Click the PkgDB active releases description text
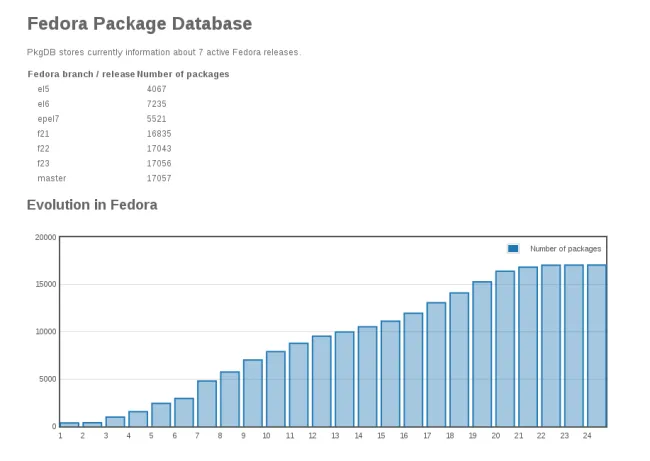The width and height of the screenshot is (650, 461). coord(164,52)
